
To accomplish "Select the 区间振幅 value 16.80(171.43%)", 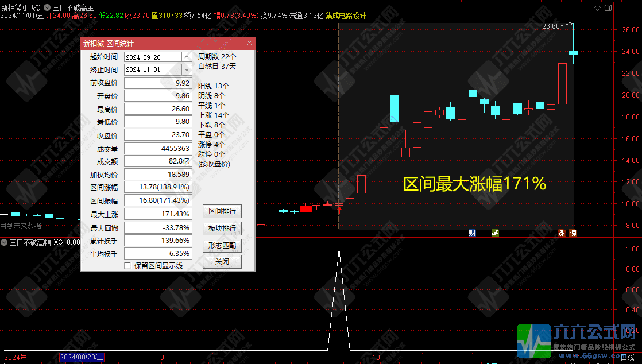I will pyautogui.click(x=158, y=200).
